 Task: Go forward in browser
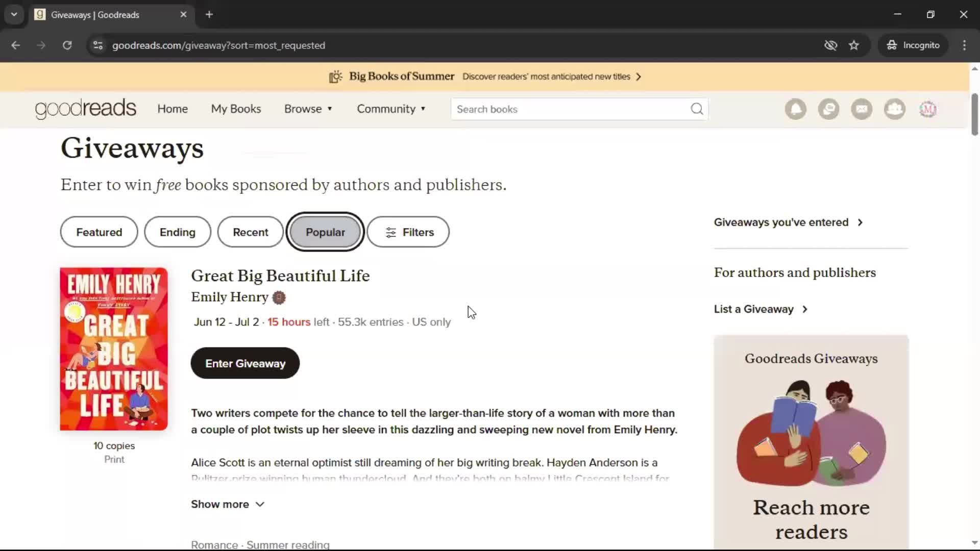click(41, 45)
